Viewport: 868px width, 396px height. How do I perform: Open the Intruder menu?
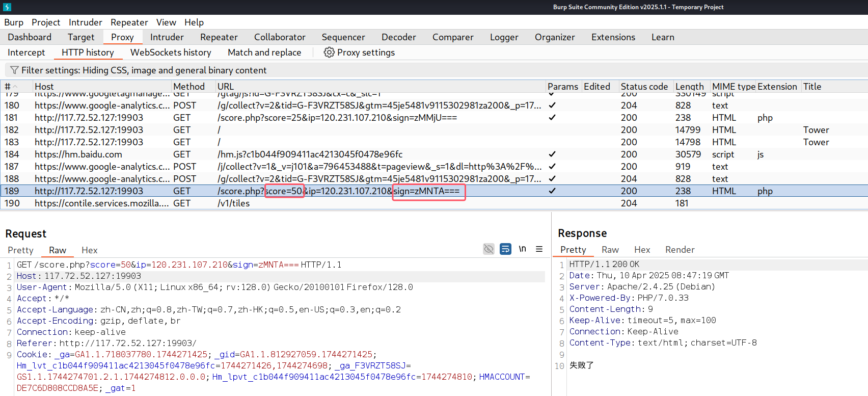(86, 22)
